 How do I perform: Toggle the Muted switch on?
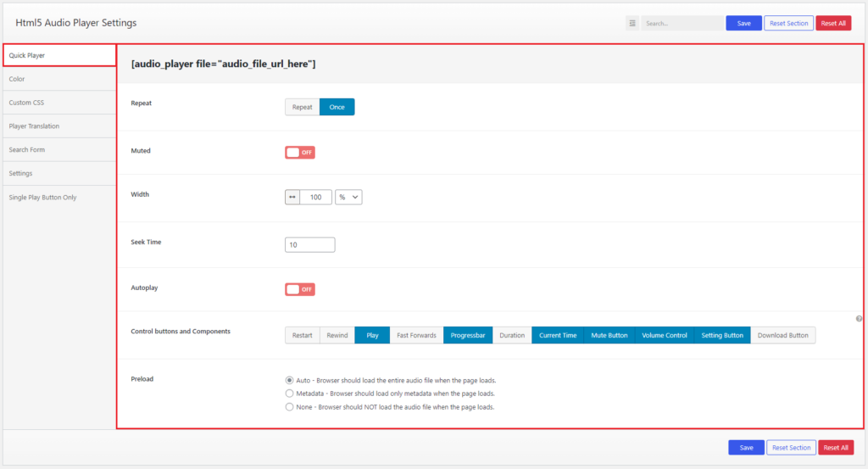point(299,152)
